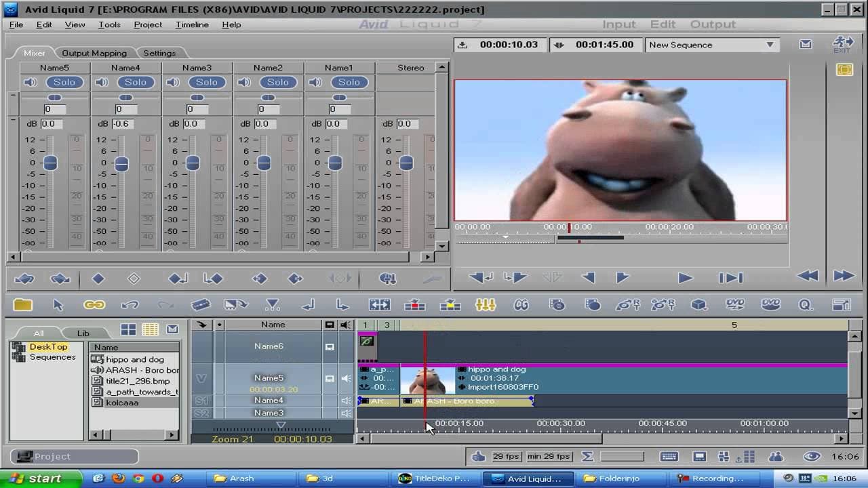Select the Sequences tree item

[53, 357]
